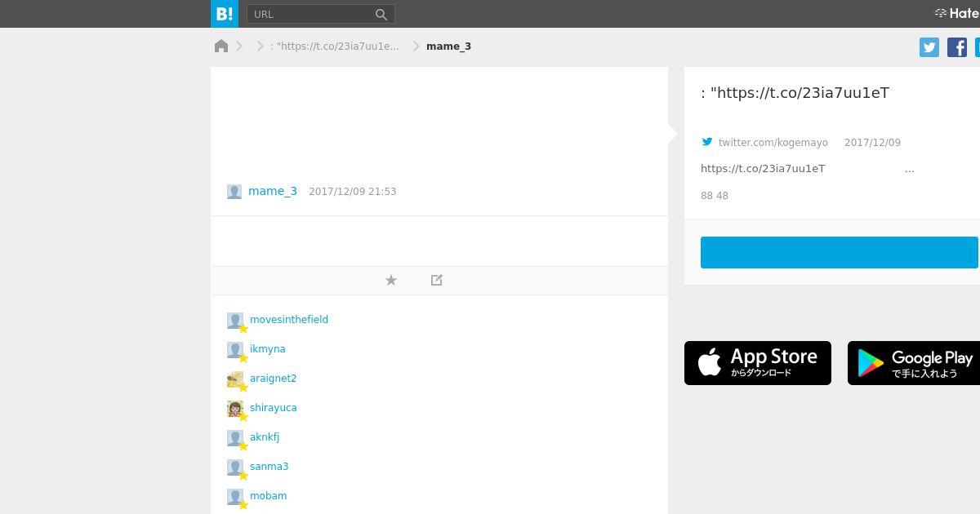Click the edit comment pencil icon
Image resolution: width=980 pixels, height=514 pixels.
(x=437, y=280)
